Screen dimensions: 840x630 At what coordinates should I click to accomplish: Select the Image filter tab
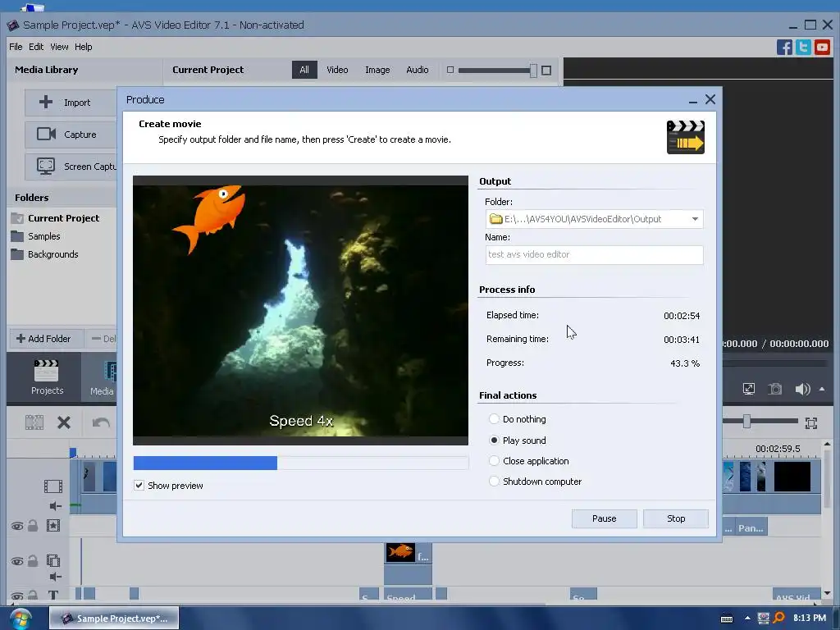377,71
